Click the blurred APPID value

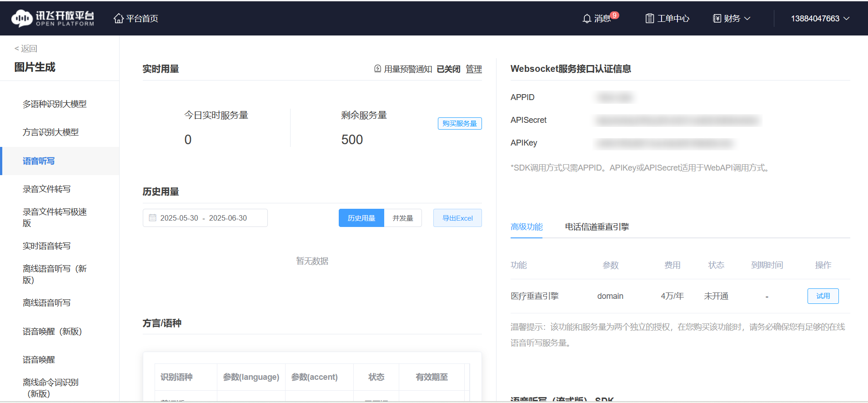tap(615, 97)
